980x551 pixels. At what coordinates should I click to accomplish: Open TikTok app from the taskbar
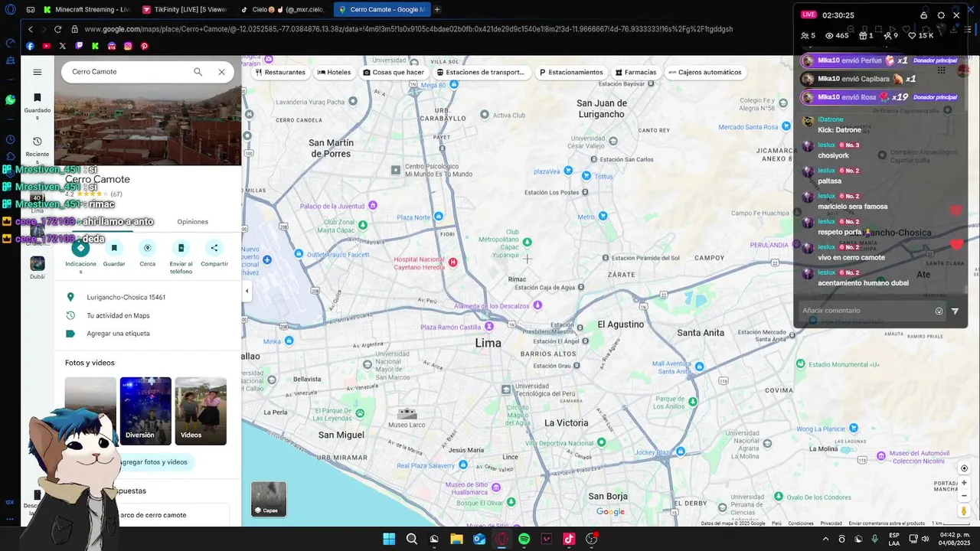pyautogui.click(x=569, y=539)
